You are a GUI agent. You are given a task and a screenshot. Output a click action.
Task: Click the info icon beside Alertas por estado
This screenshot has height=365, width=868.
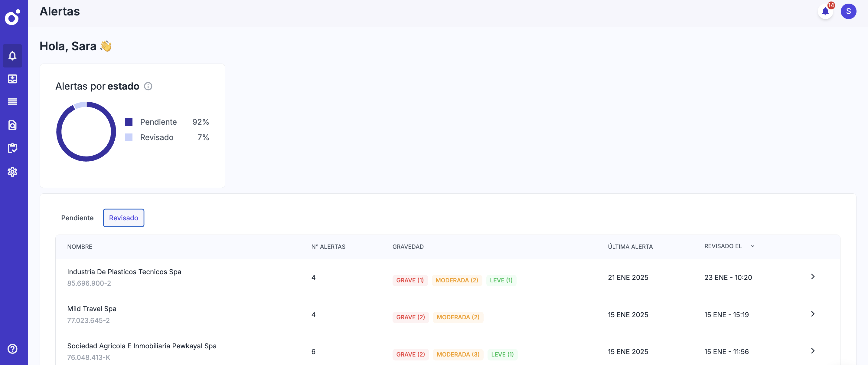148,86
